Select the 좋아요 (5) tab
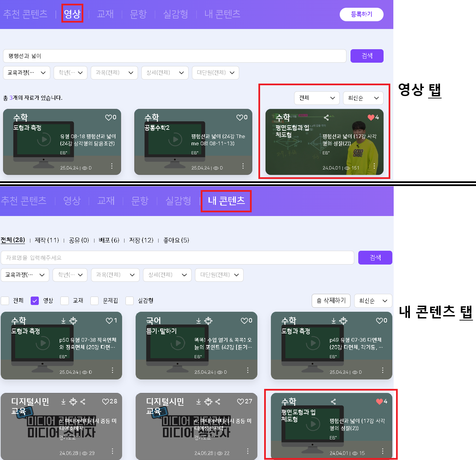476x460 pixels. 176,240
